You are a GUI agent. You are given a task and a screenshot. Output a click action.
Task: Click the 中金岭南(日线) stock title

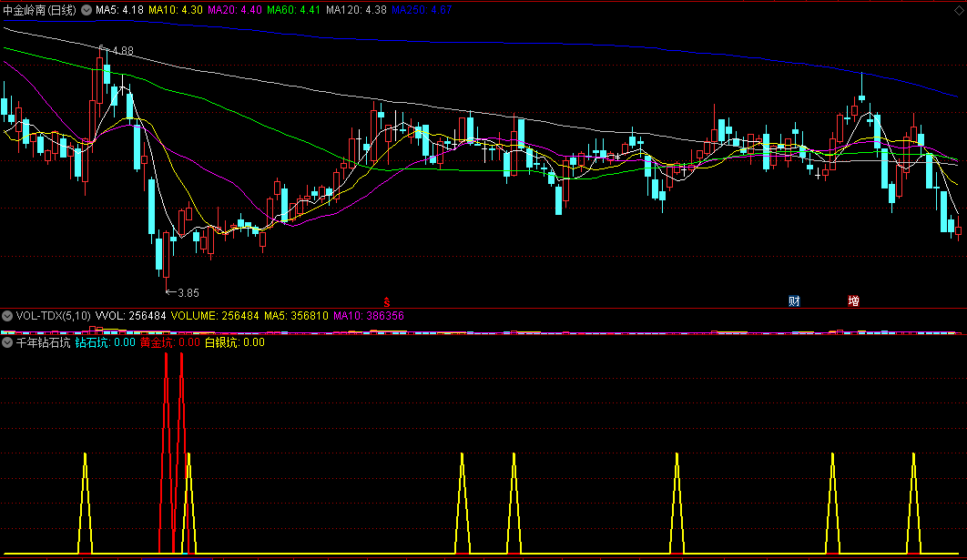(x=40, y=10)
